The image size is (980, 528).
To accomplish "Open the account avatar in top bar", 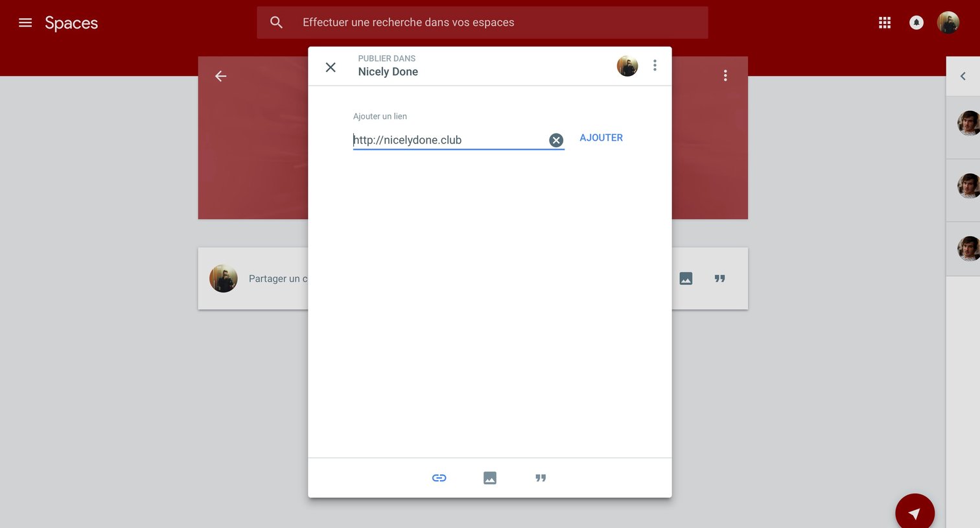I will coord(948,23).
